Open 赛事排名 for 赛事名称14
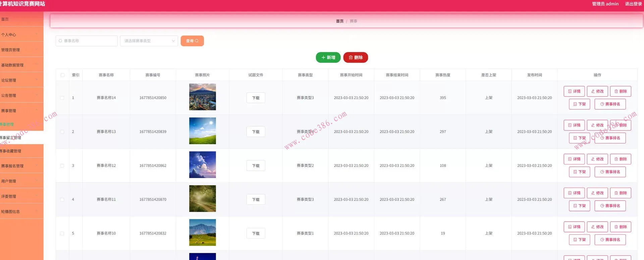The width and height of the screenshot is (644, 260). 610,104
